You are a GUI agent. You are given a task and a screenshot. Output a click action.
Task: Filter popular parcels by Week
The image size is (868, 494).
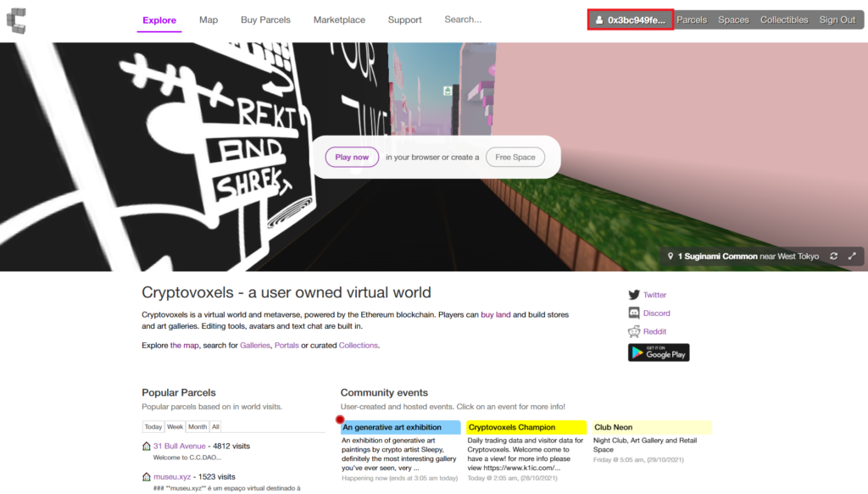(x=175, y=426)
